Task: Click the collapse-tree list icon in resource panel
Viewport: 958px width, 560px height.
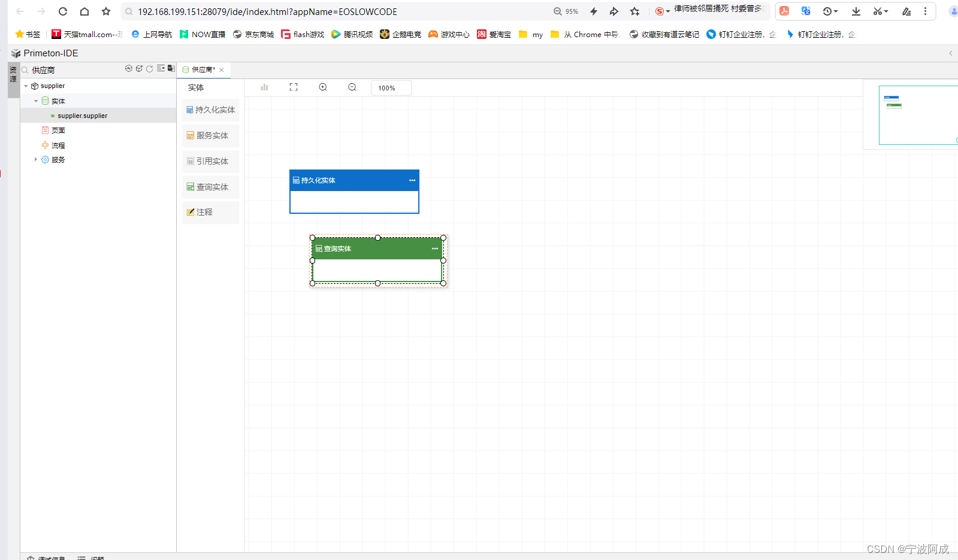Action: [161, 68]
